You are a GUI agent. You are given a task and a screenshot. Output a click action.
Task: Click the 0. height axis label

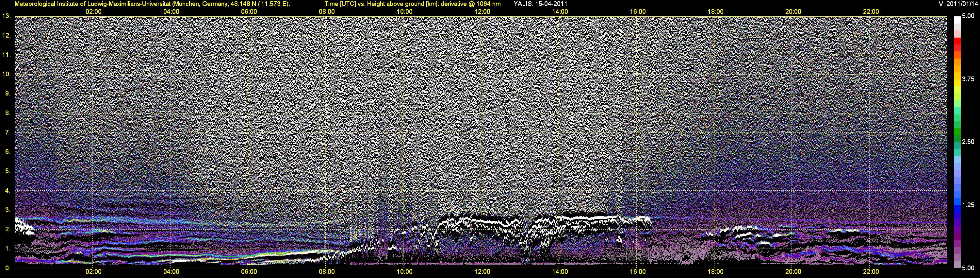click(x=8, y=268)
